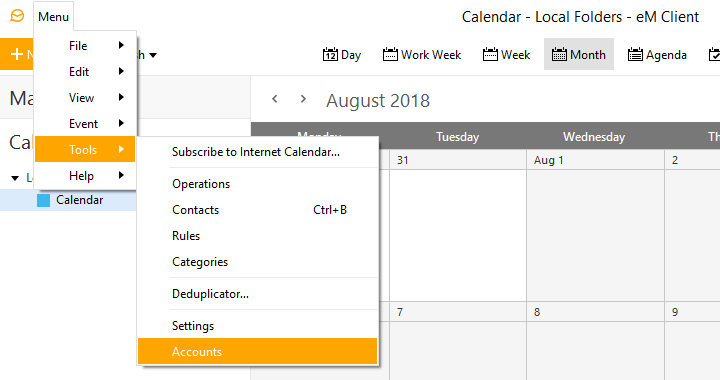The width and height of the screenshot is (720, 380).
Task: Switch to Work Week view
Action: tap(422, 55)
